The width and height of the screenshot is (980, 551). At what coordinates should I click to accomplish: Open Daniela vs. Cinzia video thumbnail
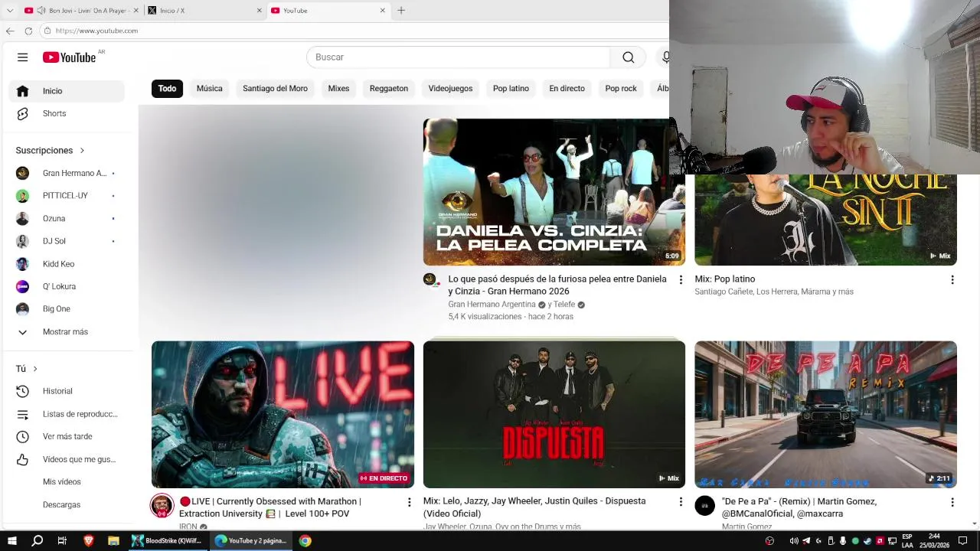554,192
